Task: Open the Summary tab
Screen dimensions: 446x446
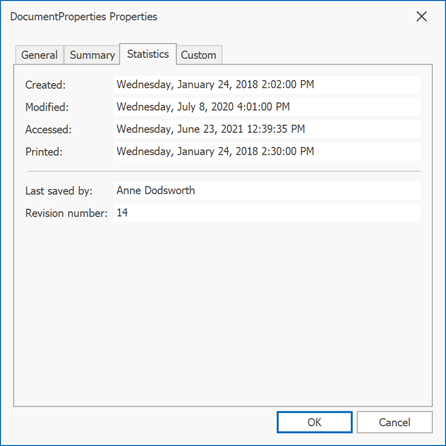Action: [92, 55]
